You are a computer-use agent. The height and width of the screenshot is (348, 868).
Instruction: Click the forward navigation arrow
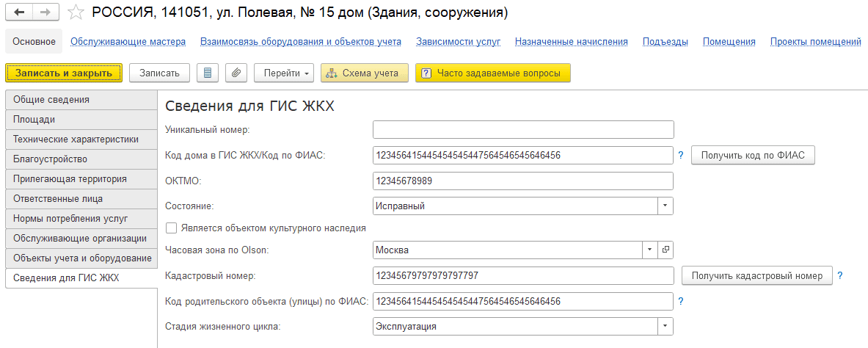pyautogui.click(x=45, y=12)
